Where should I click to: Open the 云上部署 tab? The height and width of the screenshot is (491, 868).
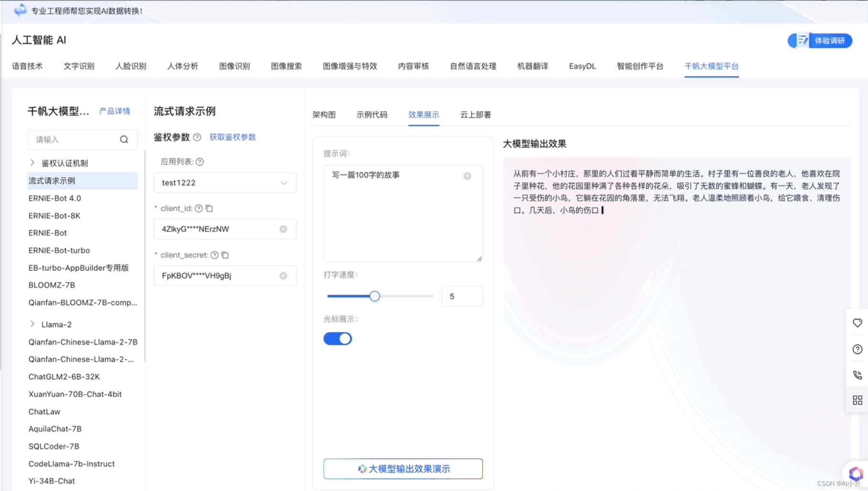point(476,115)
